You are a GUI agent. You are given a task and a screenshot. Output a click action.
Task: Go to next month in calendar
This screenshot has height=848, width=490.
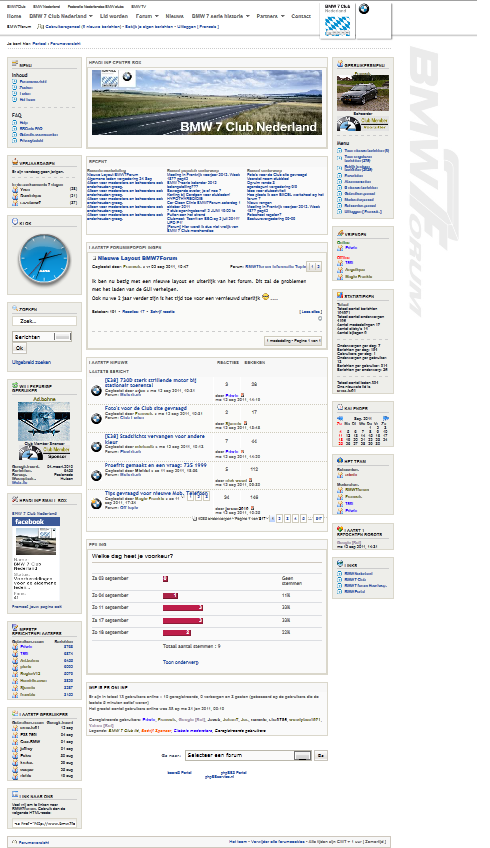tap(385, 419)
